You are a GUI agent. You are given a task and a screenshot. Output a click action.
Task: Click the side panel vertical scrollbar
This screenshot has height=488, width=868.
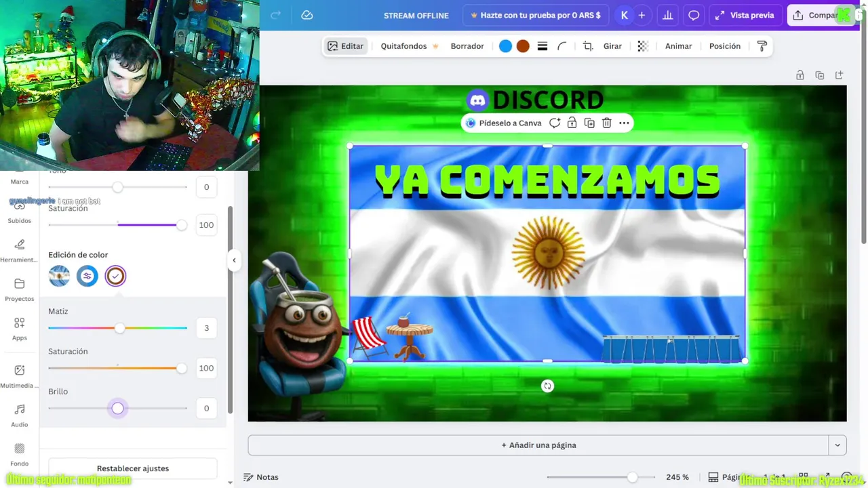pyautogui.click(x=230, y=310)
